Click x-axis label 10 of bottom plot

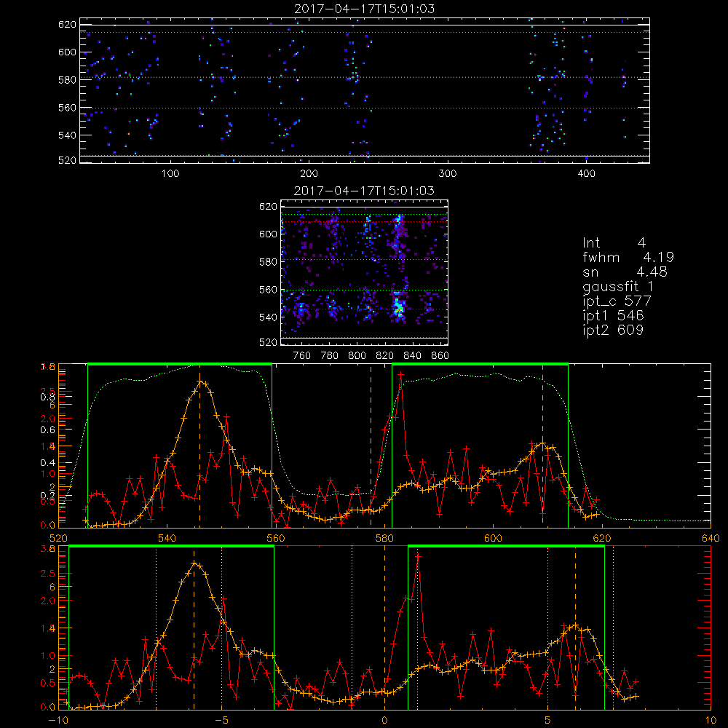711,720
